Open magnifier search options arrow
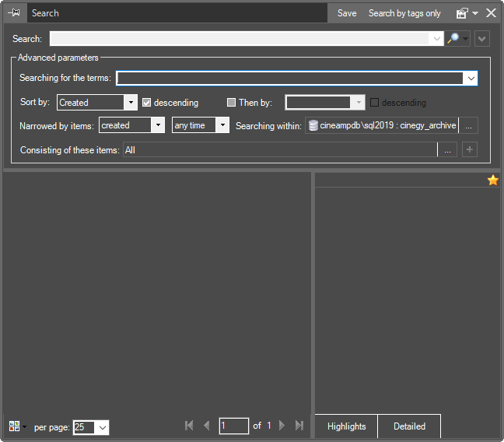Screen dimensions: 504x442 pos(466,39)
